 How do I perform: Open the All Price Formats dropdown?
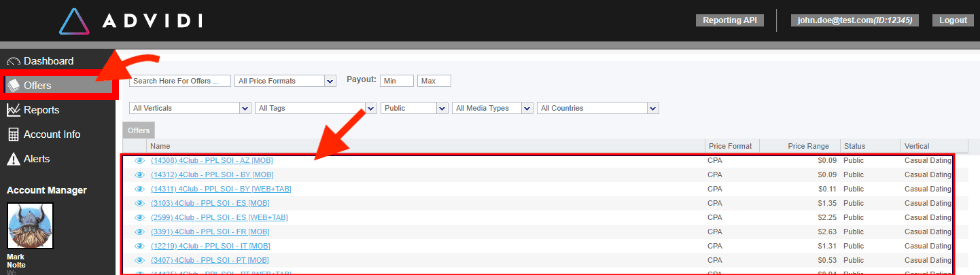(285, 81)
